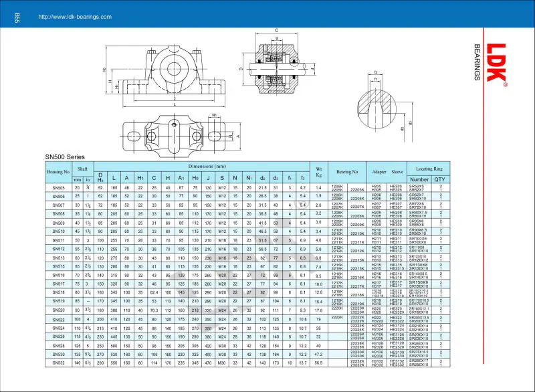Click the Dimensions (mm) header

click(x=207, y=166)
